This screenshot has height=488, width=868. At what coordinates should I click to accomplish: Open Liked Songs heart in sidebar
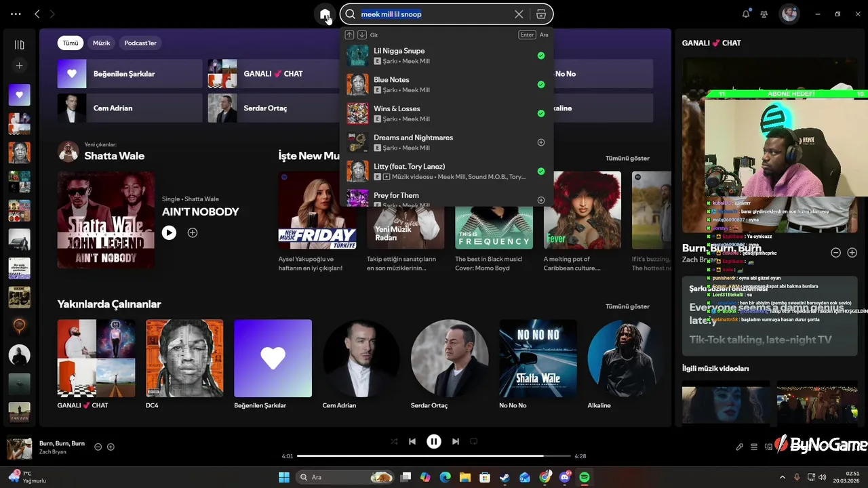click(19, 95)
